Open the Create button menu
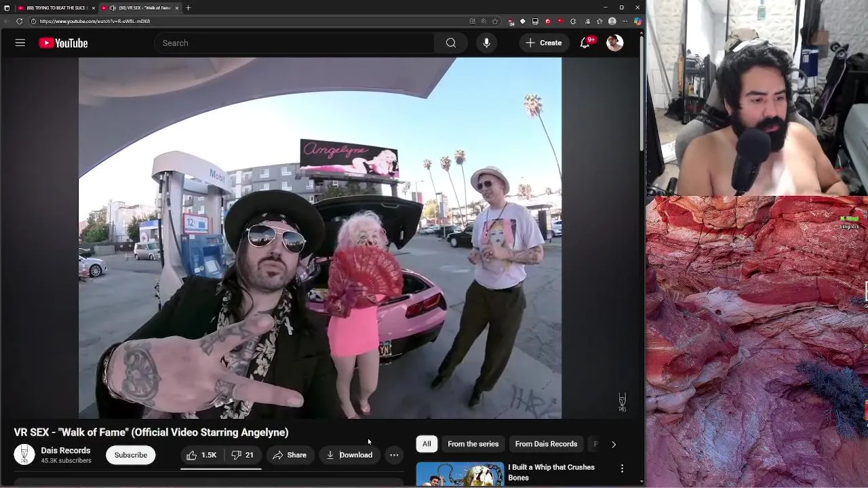 point(544,43)
